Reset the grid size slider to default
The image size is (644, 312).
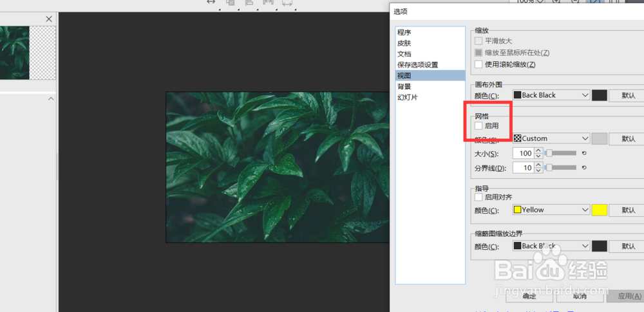tap(584, 153)
